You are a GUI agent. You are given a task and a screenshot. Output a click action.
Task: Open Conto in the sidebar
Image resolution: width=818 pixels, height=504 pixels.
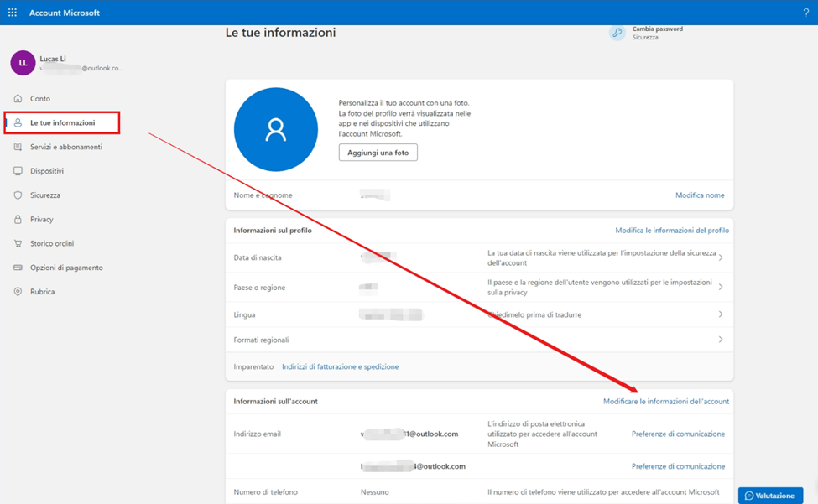[x=40, y=98]
